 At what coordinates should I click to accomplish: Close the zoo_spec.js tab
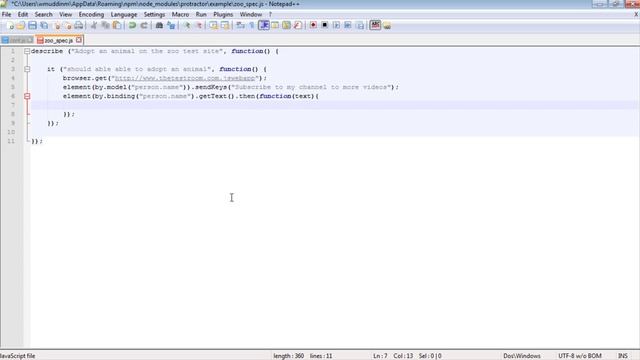[x=79, y=40]
